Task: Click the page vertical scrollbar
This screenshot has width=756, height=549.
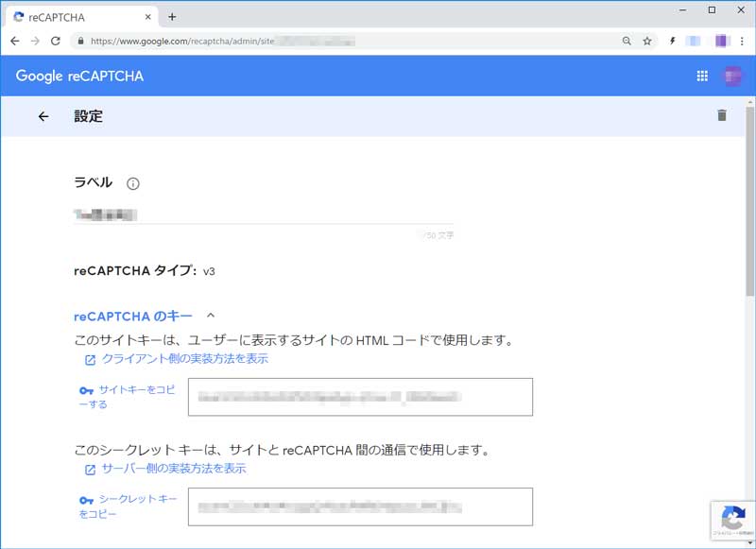Action: [x=750, y=200]
